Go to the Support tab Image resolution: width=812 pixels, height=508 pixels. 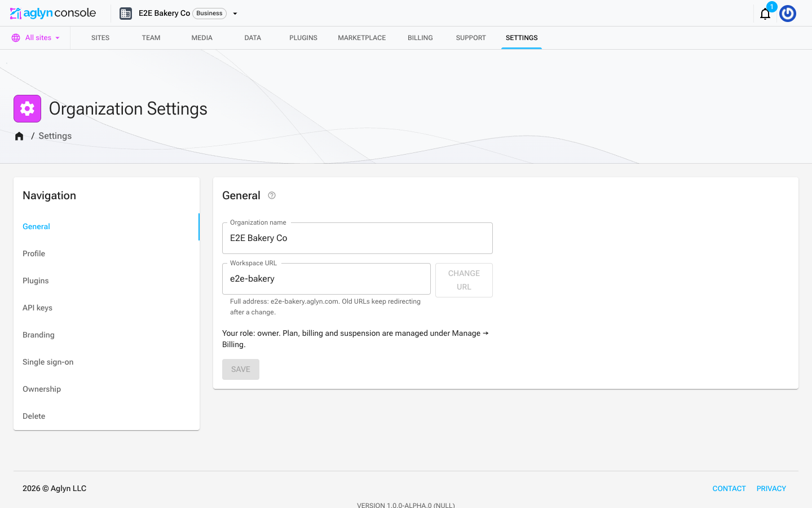[x=471, y=38]
